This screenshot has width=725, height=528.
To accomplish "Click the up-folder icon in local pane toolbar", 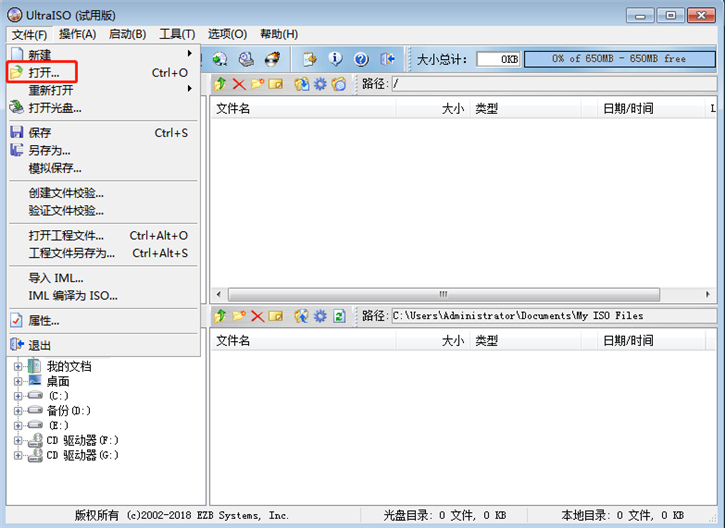I will (220, 316).
